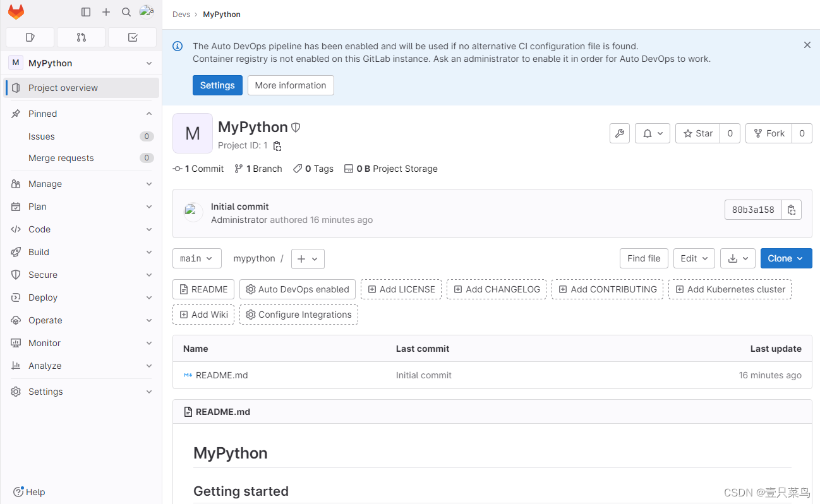The image size is (820, 504).
Task: Open the main branch selector dropdown
Action: coord(197,258)
